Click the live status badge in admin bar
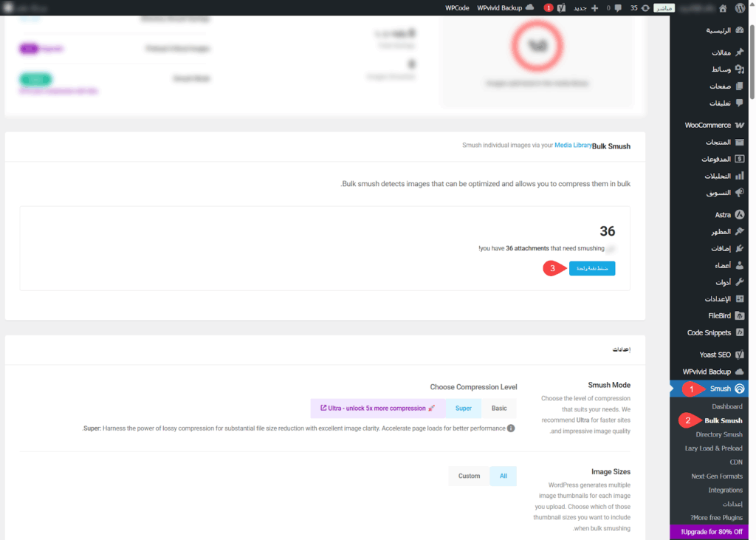This screenshot has height=540, width=756. (664, 7)
